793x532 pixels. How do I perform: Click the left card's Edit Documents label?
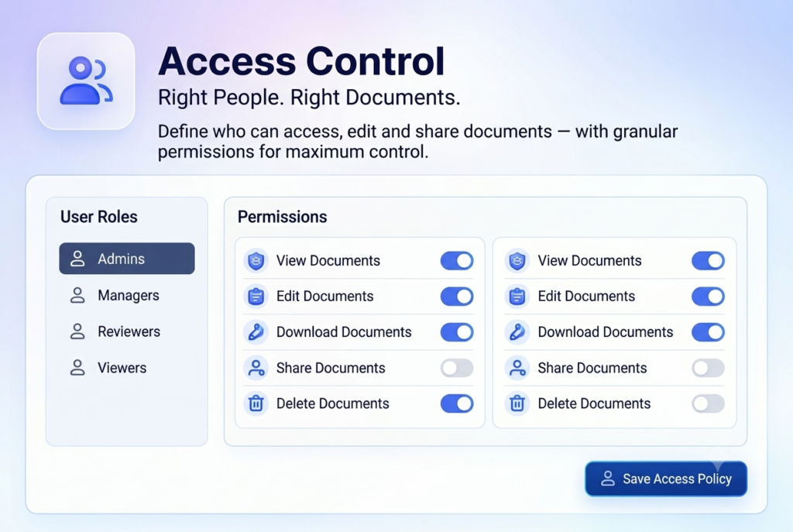(x=324, y=297)
